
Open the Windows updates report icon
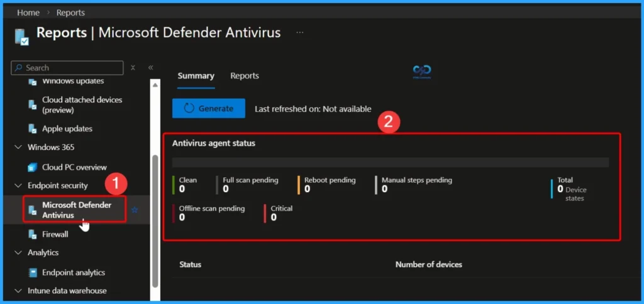pos(33,82)
